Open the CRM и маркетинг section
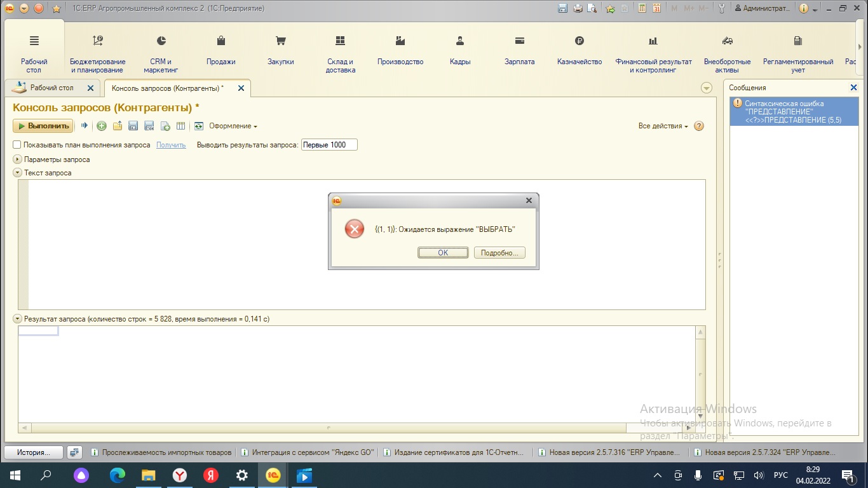Screen dimensions: 868x488 pyautogui.click(x=161, y=54)
